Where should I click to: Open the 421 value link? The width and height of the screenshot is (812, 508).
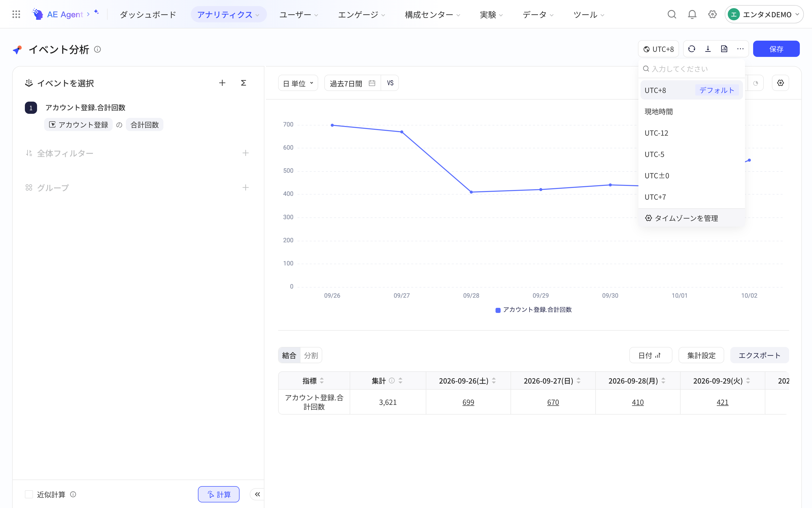722,402
